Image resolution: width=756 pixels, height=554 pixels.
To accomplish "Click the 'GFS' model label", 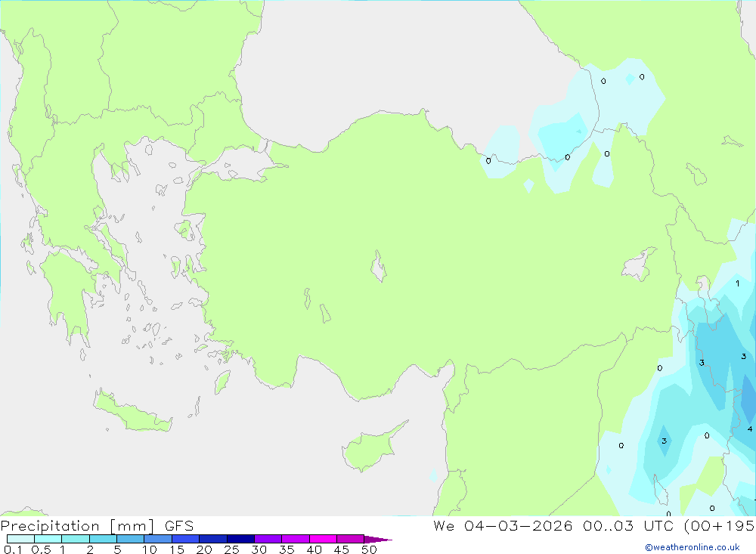I will 179,526.
